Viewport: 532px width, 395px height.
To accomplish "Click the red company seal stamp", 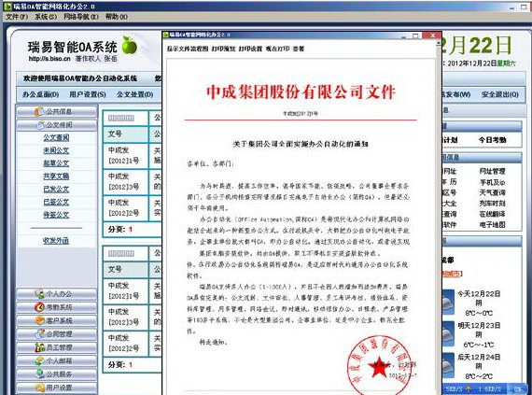I will (x=379, y=365).
